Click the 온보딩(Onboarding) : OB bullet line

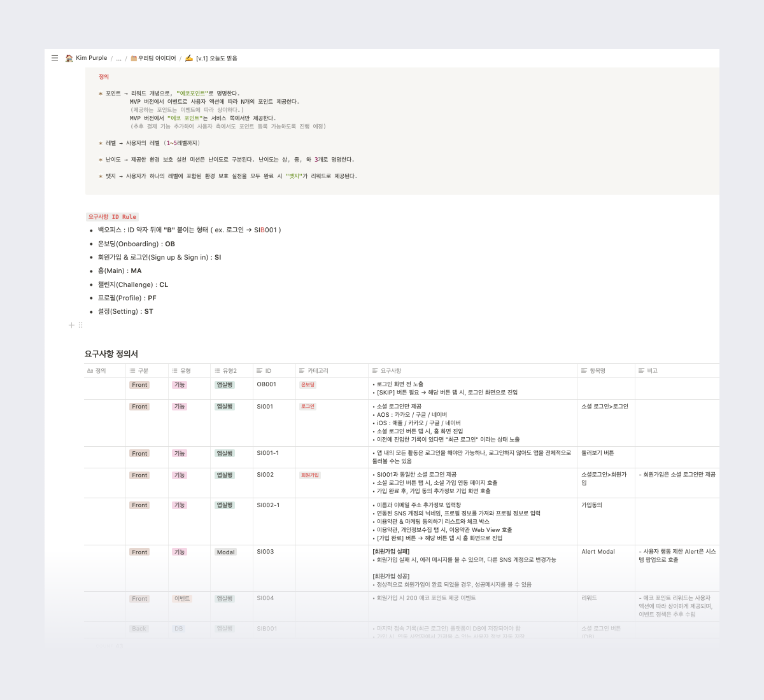click(136, 244)
